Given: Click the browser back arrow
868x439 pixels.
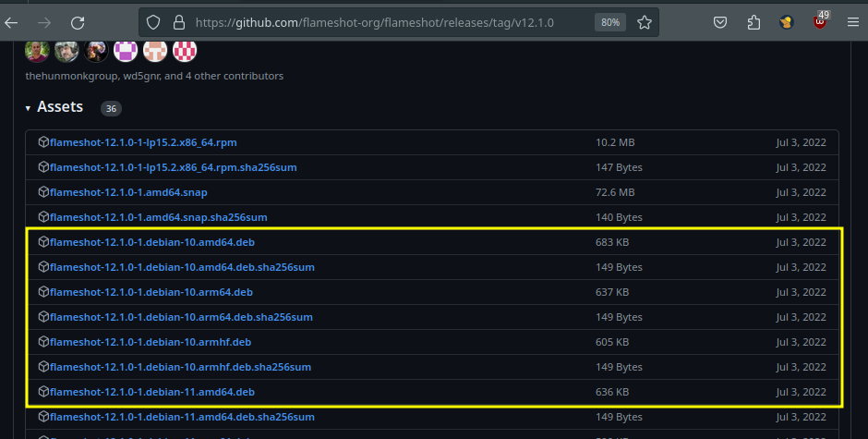Looking at the screenshot, I should [11, 22].
